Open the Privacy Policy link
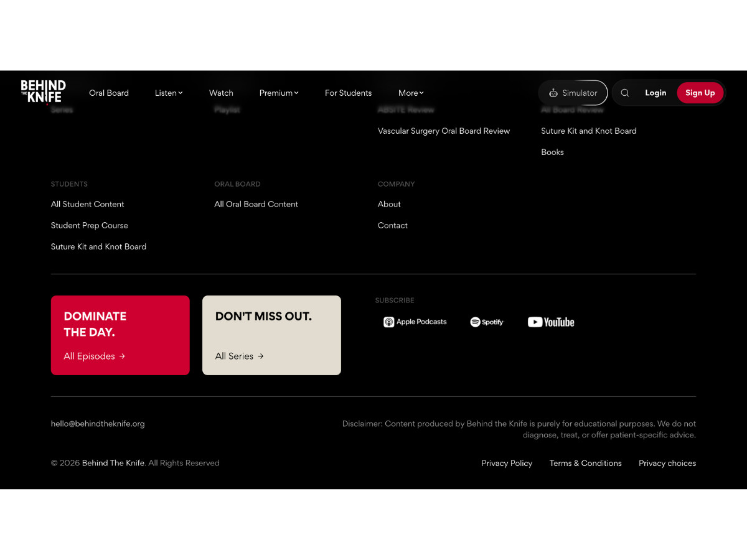Screen dimensions: 747x560 (x=507, y=463)
